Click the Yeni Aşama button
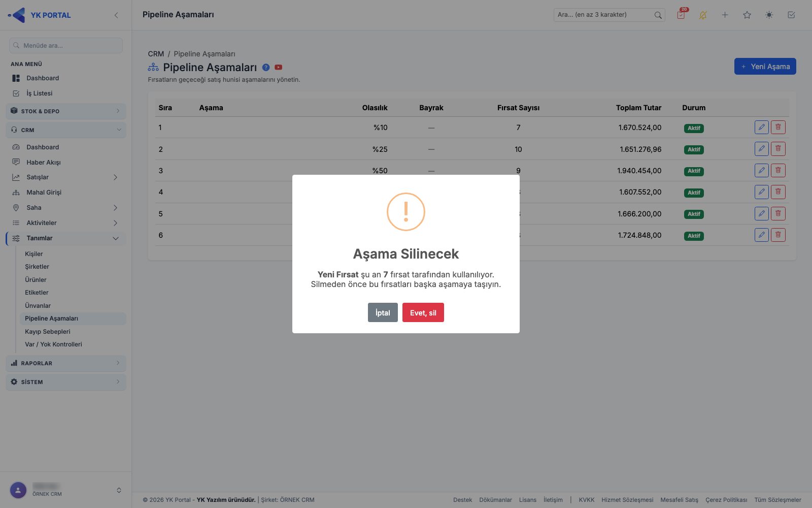 tap(765, 67)
